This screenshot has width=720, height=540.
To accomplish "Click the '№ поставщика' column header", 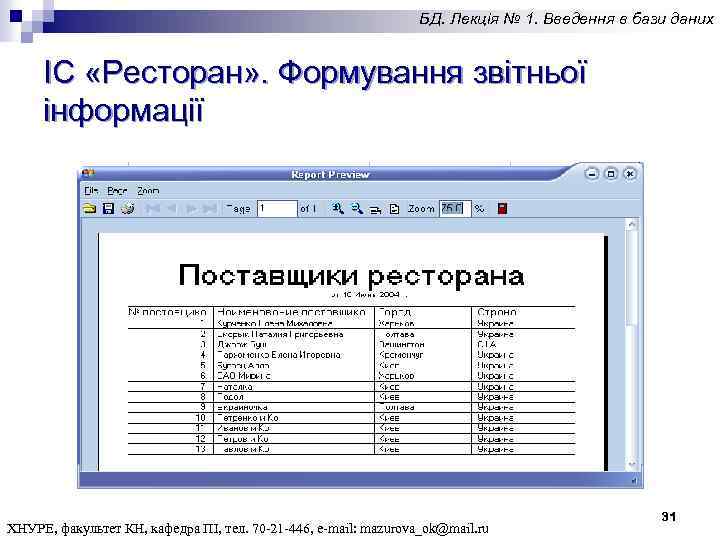I will tap(168, 312).
